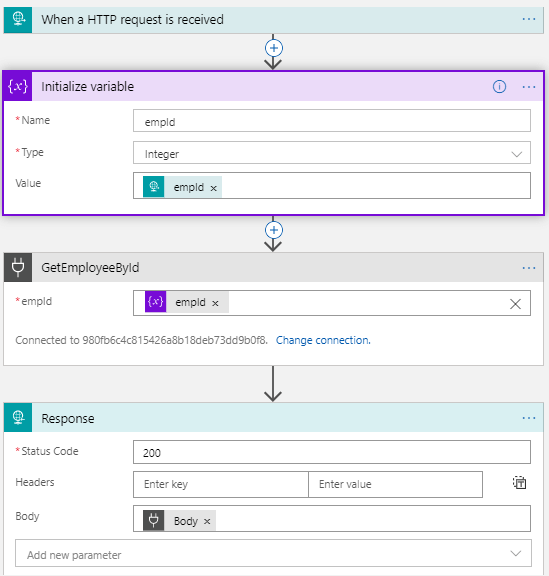Clear the GetEmployeeById empId field with X
549x576 pixels.
click(x=515, y=304)
